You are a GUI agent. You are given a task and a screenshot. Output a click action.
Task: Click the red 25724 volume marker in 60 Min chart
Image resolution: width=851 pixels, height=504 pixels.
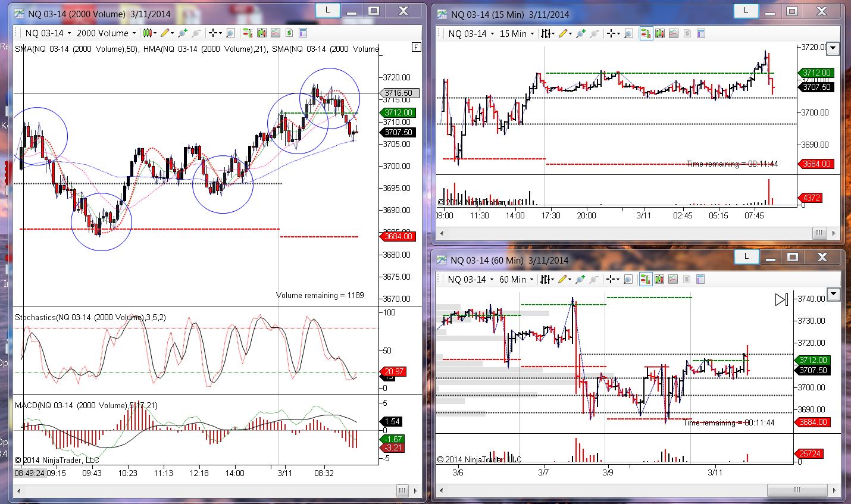pos(810,453)
